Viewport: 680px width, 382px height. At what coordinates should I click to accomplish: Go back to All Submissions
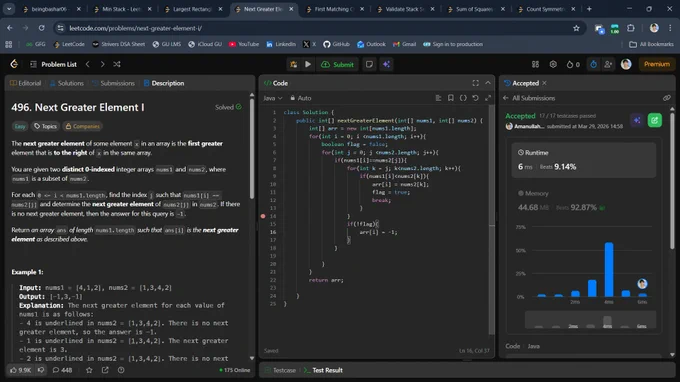[529, 98]
